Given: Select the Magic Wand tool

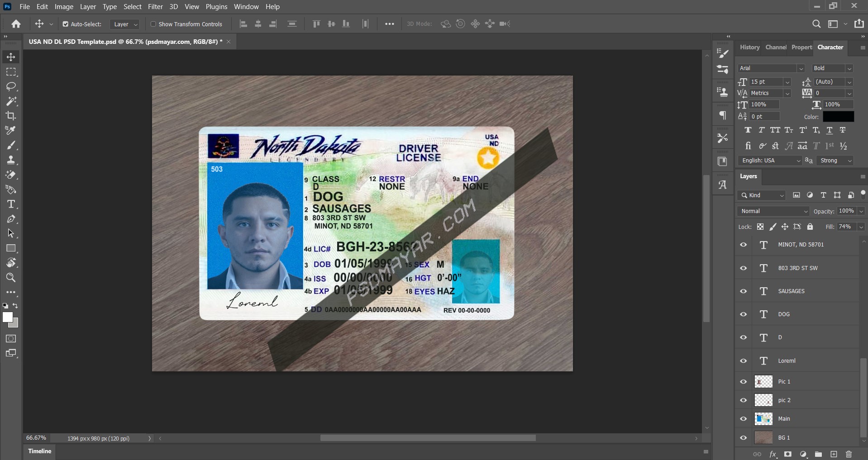Looking at the screenshot, I should coord(11,101).
